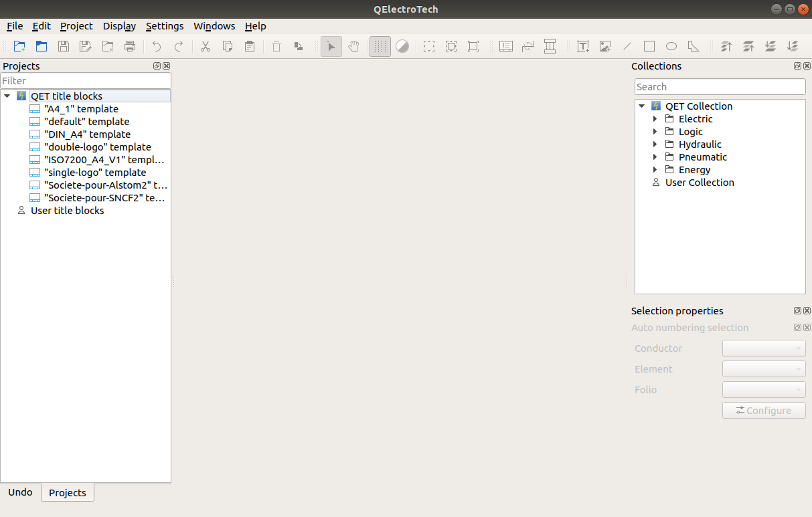Create a new project from the toolbar
The image size is (812, 517).
click(x=19, y=46)
